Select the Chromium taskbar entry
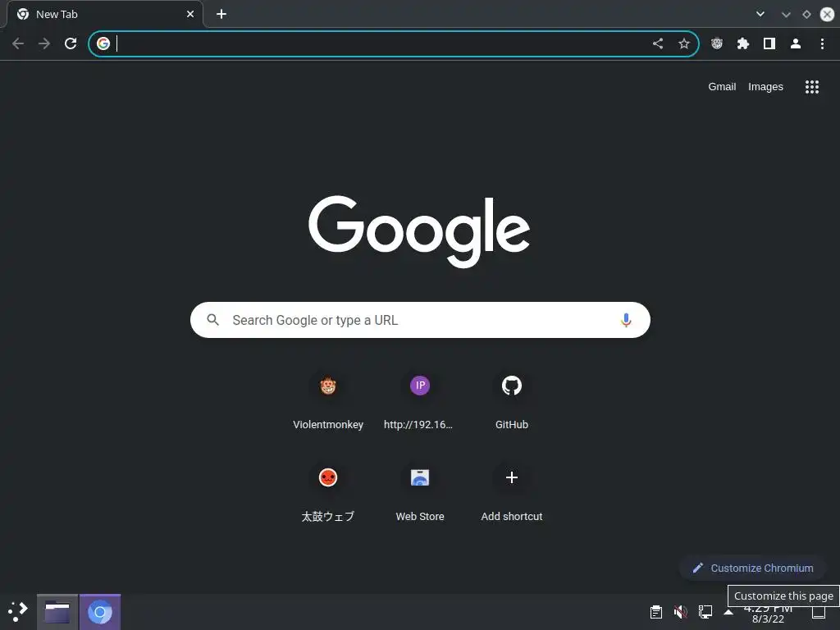The width and height of the screenshot is (840, 630). pos(100,612)
